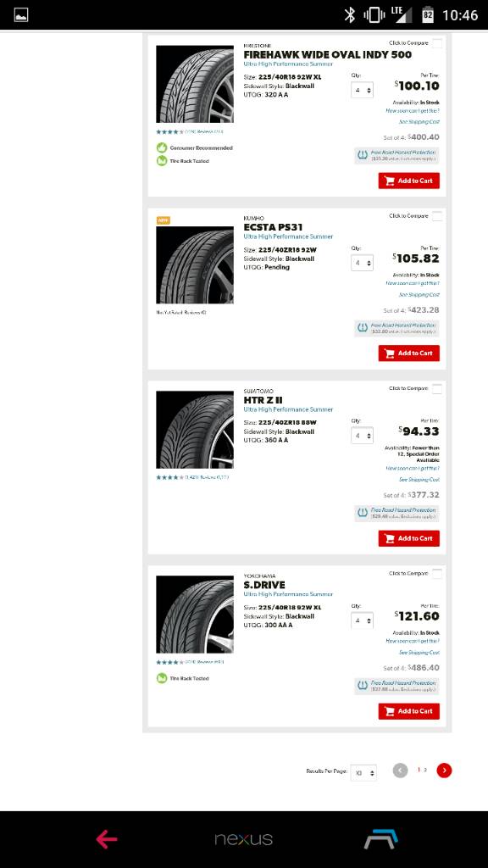Click Consumer Recommended thumbs-up badge
The height and width of the screenshot is (868, 488).
point(162,147)
